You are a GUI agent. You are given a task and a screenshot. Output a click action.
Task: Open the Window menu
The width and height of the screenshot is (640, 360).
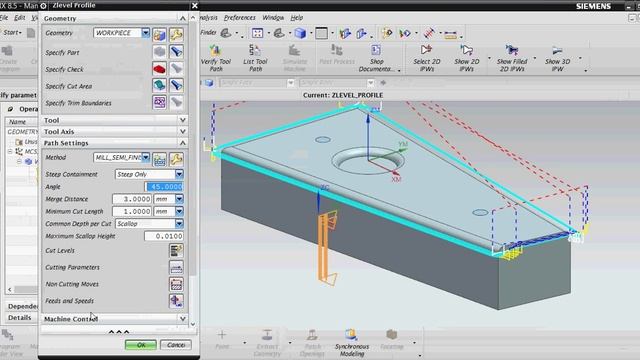[273, 18]
